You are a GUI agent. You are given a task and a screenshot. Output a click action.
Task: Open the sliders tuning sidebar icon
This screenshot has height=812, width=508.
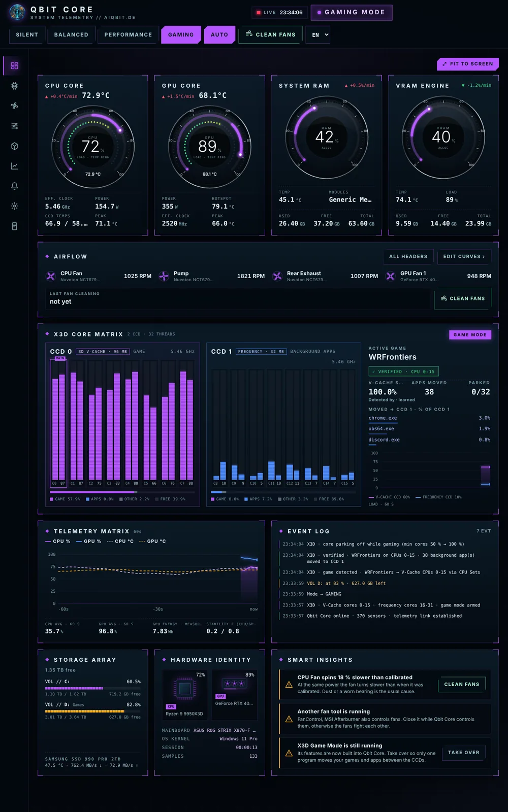pos(14,126)
